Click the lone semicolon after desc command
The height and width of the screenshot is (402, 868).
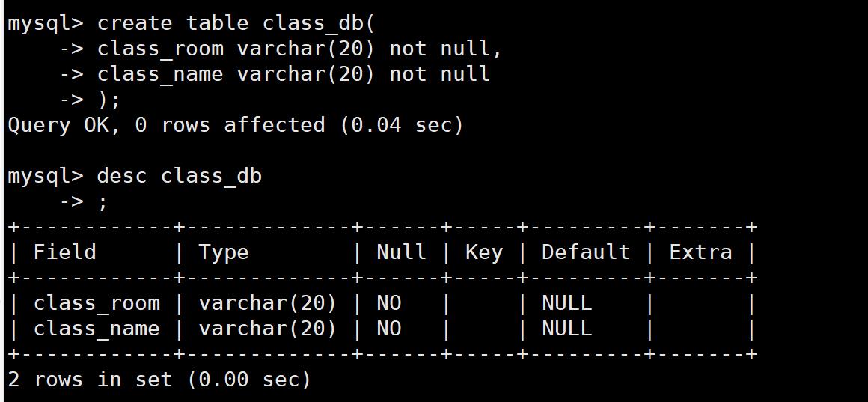point(103,202)
